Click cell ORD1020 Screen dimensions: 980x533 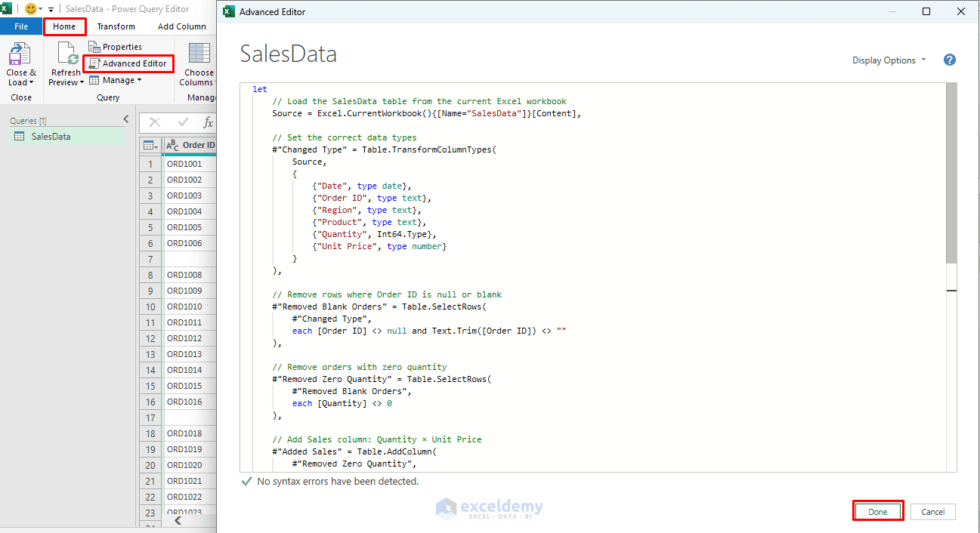189,465
